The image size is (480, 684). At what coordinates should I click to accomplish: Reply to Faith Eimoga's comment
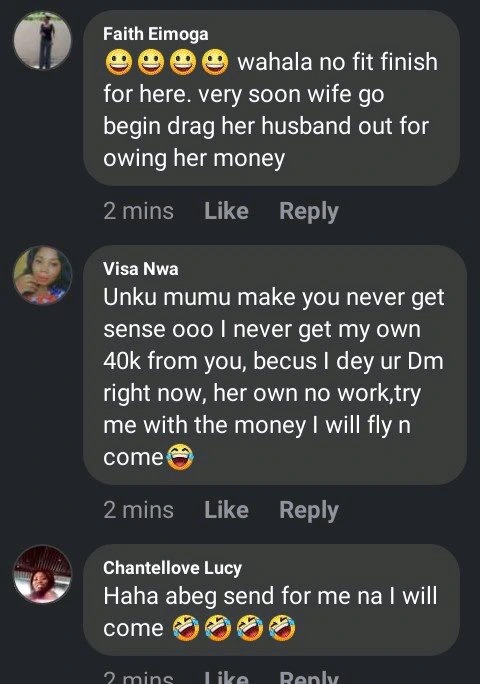click(x=309, y=212)
